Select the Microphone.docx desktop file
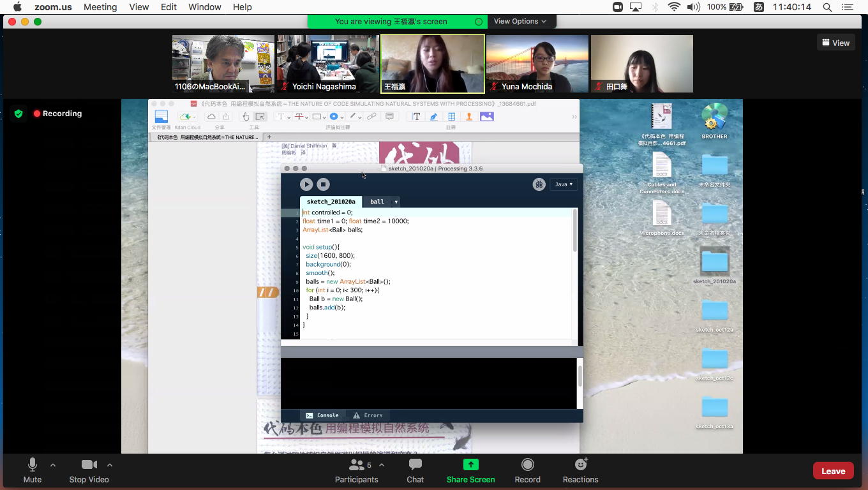The width and height of the screenshot is (868, 490). [662, 219]
